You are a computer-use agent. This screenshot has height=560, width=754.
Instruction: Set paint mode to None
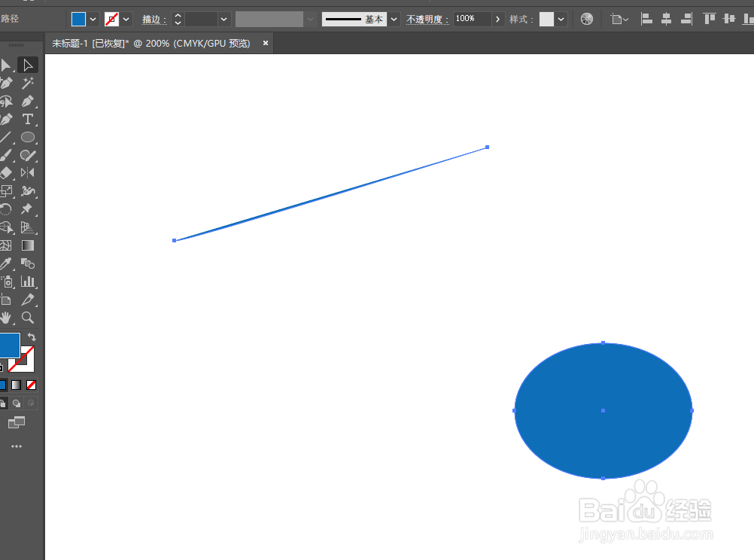click(31, 385)
